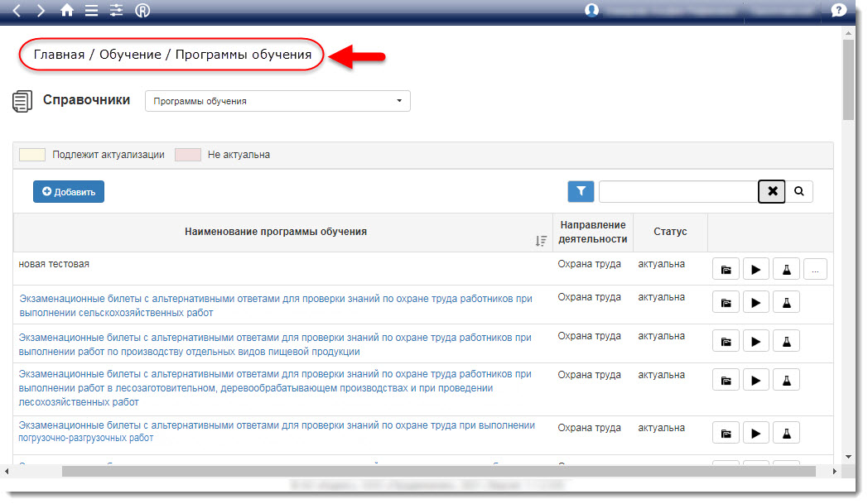Screen dimensions: 868x504
Task: Click the search text input field
Action: 678,191
